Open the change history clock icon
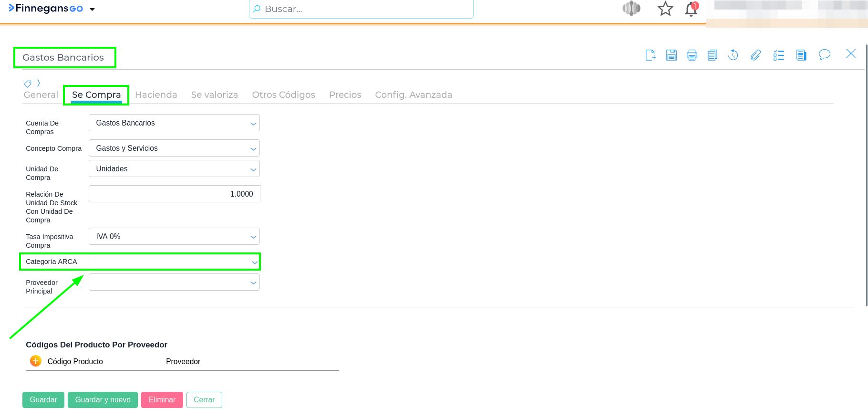 tap(734, 55)
